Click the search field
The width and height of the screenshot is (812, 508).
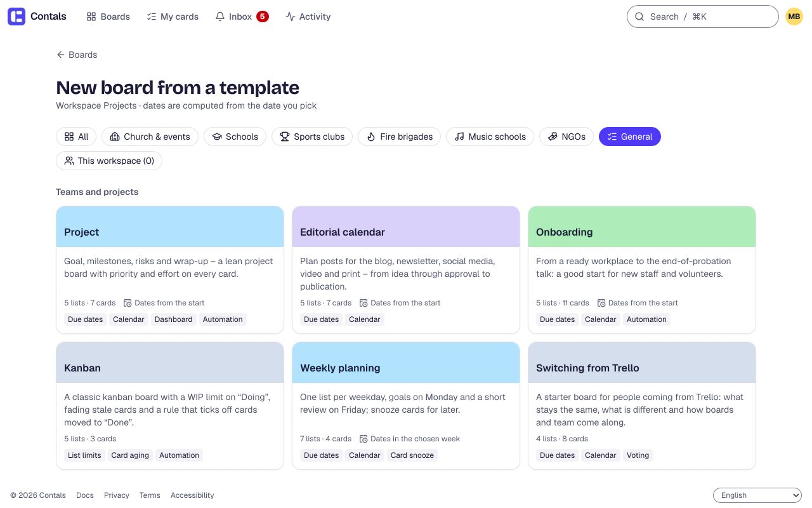(x=703, y=17)
